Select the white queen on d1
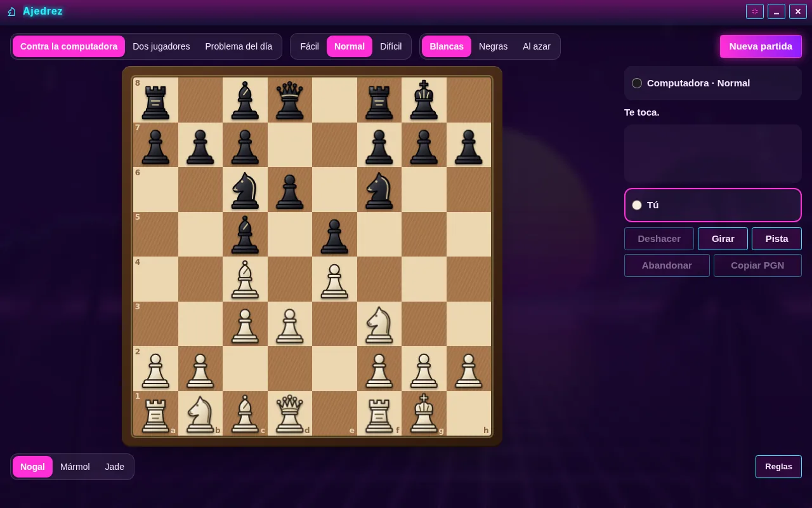 point(290,413)
